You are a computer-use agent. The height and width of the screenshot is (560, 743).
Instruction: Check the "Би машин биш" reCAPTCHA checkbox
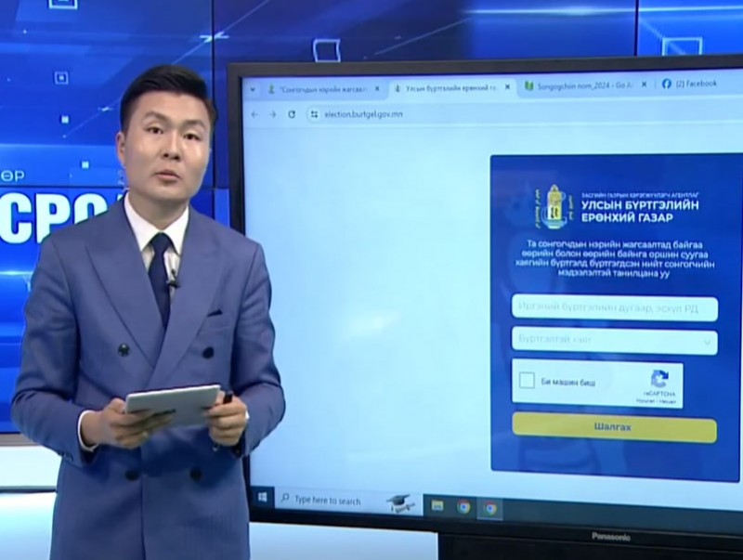pyautogui.click(x=527, y=381)
